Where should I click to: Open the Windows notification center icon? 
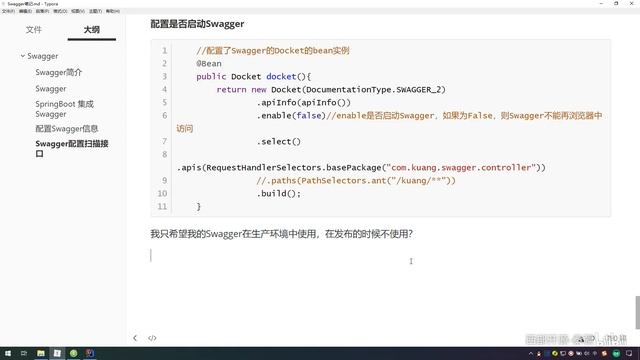point(629,353)
